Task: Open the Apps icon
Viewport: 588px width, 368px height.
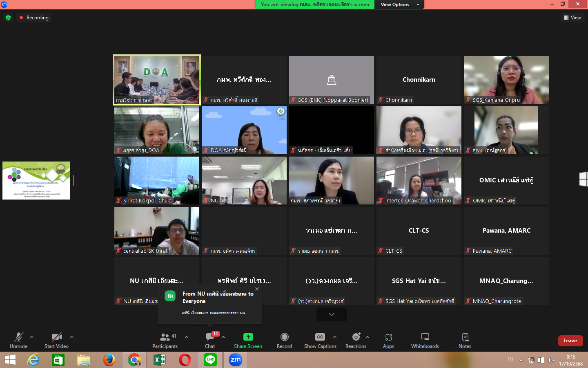Action: [x=388, y=337]
